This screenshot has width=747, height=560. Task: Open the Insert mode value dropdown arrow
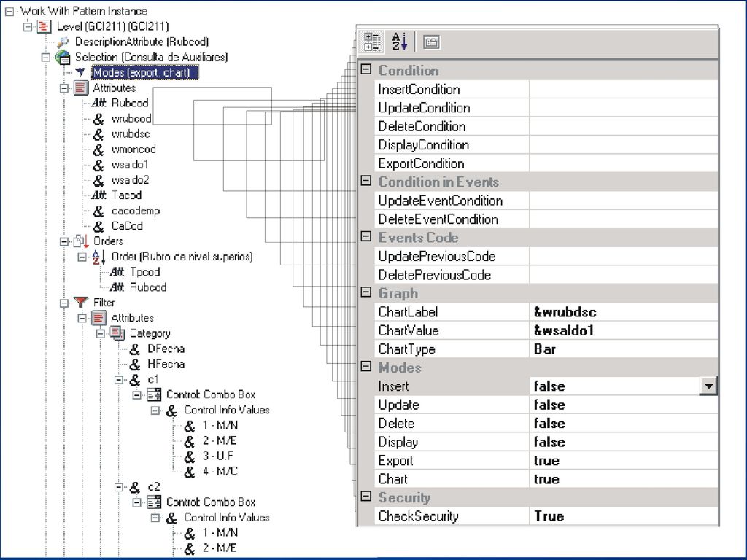[708, 386]
